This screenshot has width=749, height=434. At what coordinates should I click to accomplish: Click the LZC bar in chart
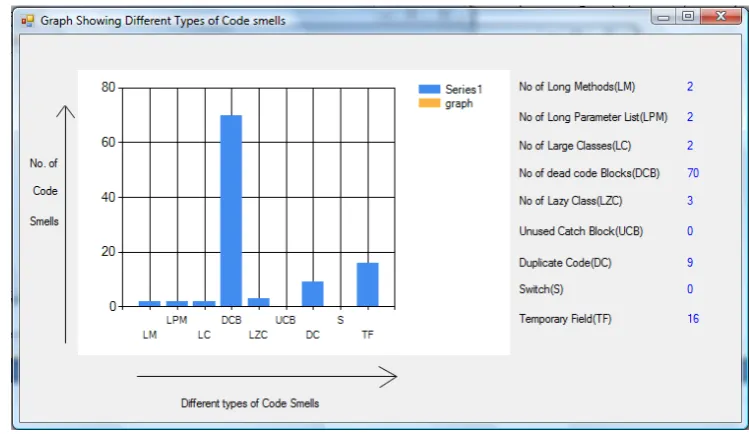coord(258,302)
